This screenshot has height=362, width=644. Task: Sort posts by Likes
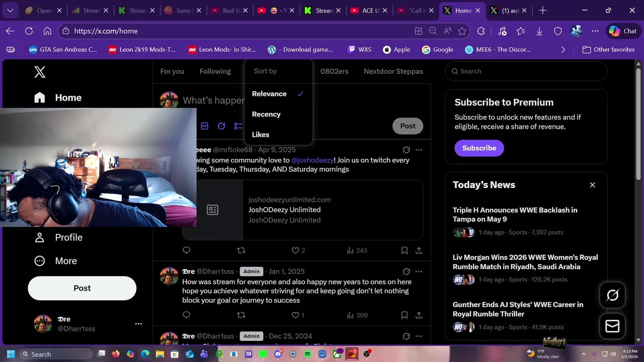click(x=278, y=135)
